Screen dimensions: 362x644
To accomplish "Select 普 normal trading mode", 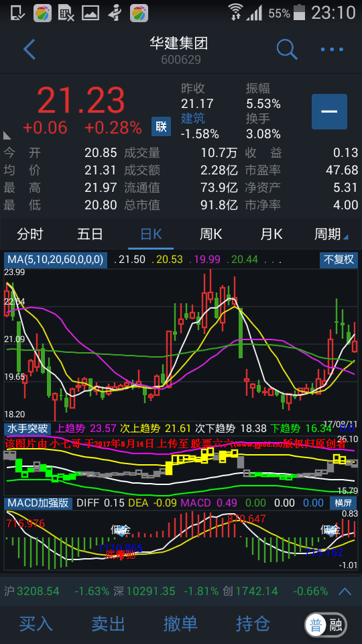I will (315, 625).
